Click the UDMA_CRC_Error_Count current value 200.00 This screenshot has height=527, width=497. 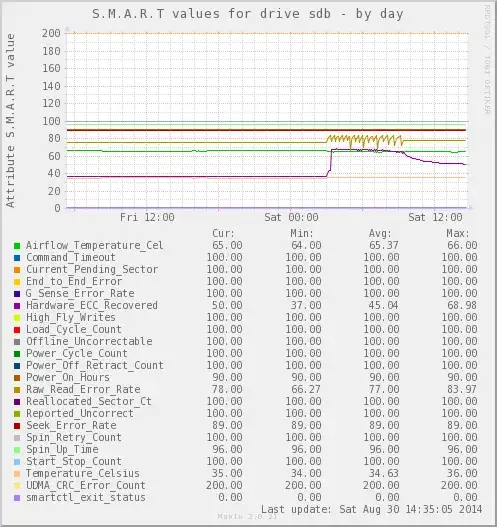click(x=224, y=485)
